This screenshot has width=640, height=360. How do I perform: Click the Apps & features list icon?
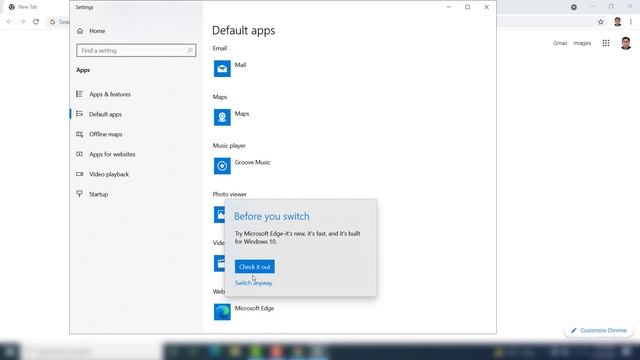(x=80, y=94)
